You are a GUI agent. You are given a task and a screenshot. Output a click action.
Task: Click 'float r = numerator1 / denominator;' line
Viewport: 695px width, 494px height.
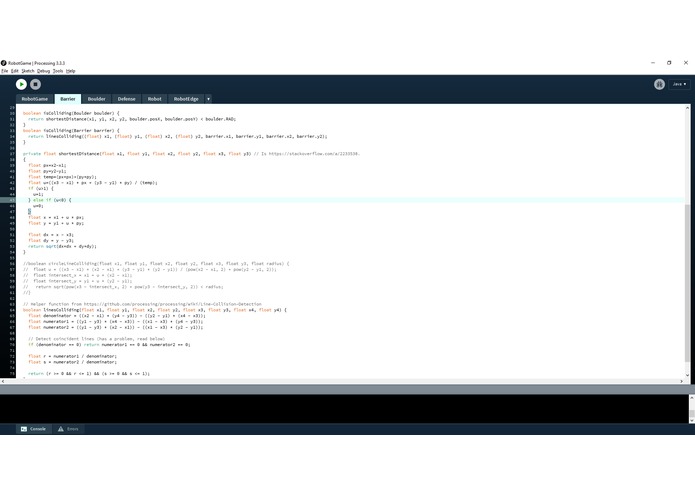point(73,356)
